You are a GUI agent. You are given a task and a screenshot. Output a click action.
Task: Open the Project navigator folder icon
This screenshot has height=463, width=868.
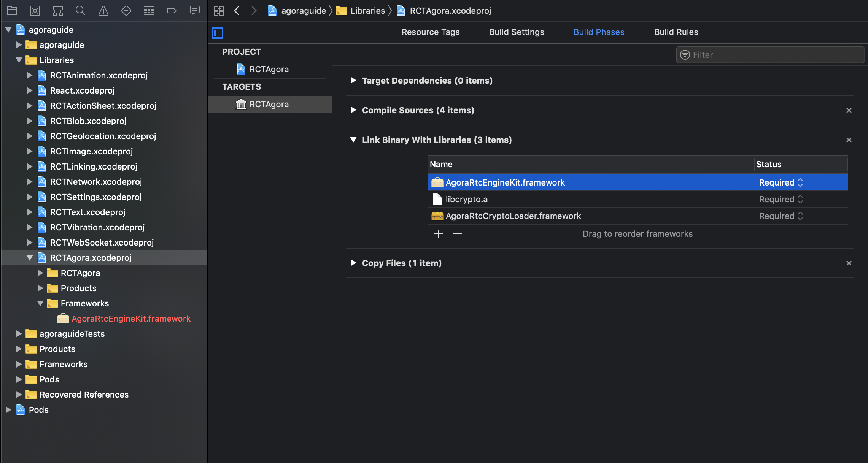(12, 11)
